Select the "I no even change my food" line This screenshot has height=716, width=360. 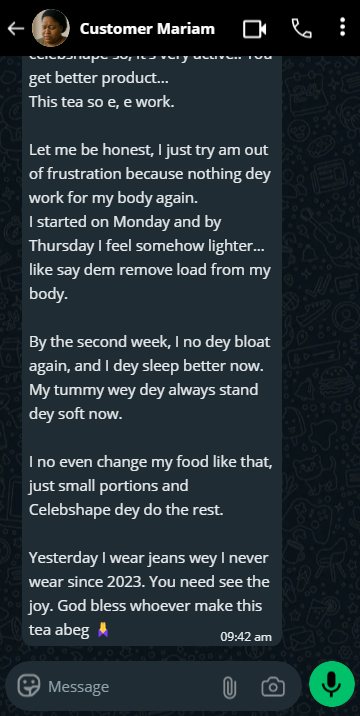[x=151, y=462]
